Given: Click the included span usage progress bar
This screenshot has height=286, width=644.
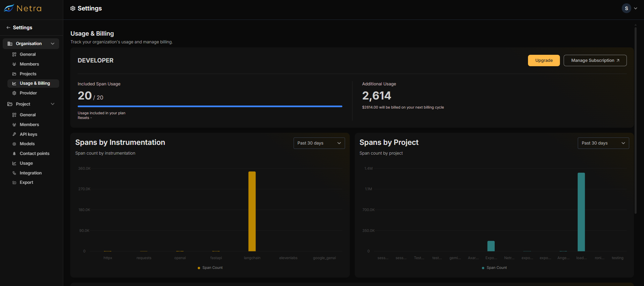Looking at the screenshot, I should [x=210, y=106].
